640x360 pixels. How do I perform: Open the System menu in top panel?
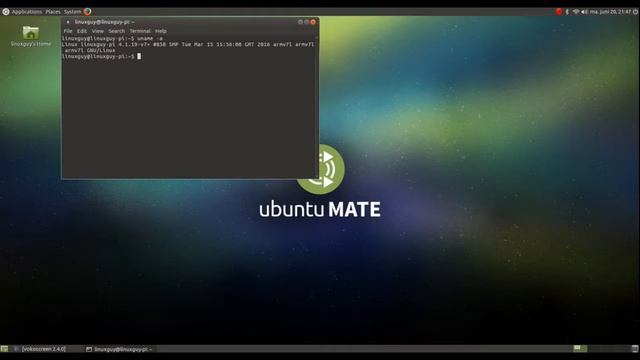click(72, 12)
